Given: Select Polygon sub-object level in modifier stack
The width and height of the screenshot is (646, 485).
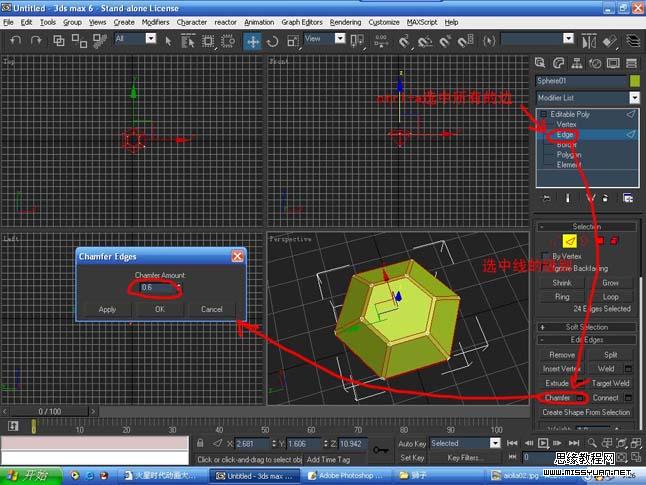Looking at the screenshot, I should [x=569, y=155].
